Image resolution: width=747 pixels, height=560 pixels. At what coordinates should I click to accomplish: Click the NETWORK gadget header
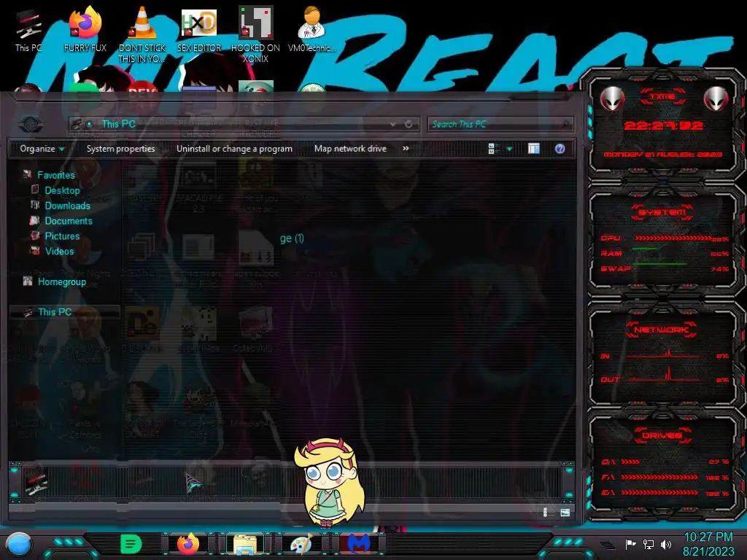662,330
